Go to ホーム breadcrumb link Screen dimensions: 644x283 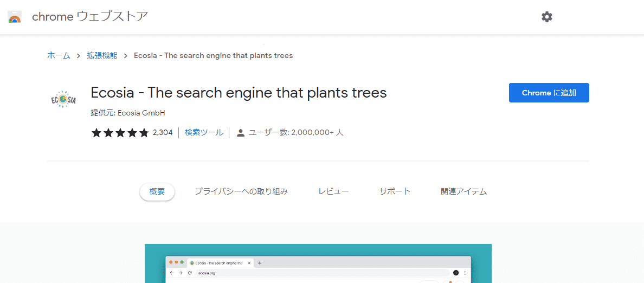(x=59, y=55)
